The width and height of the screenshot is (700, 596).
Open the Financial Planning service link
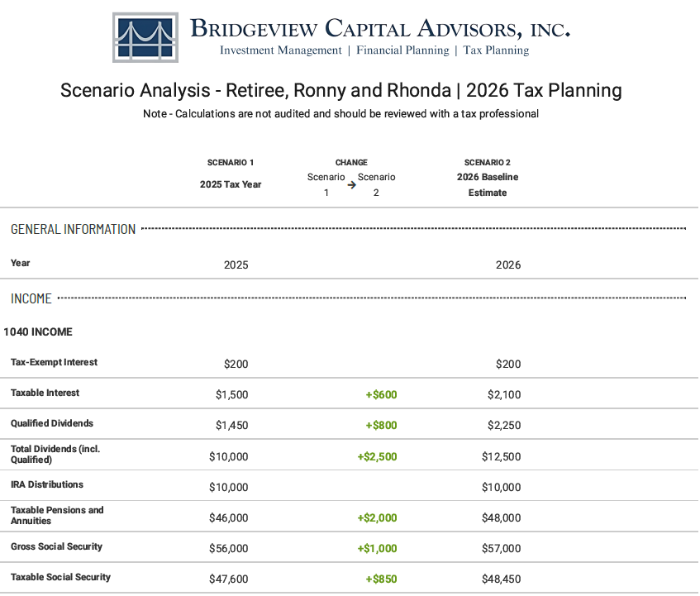tap(402, 50)
